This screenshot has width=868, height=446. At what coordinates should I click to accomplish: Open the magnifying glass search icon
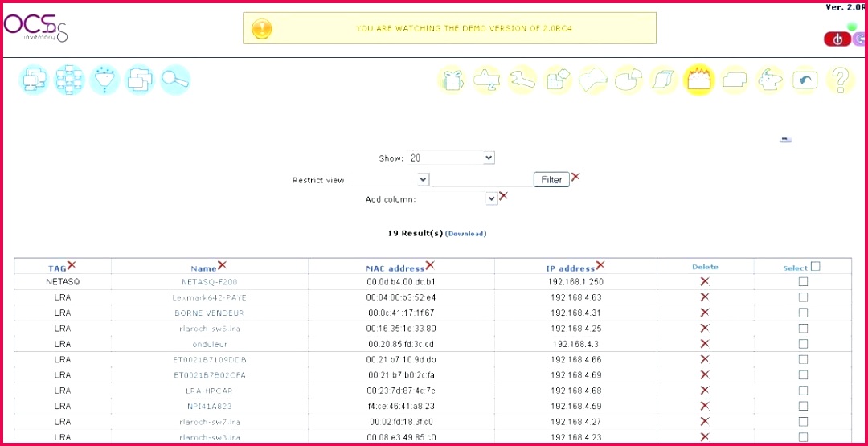click(175, 80)
